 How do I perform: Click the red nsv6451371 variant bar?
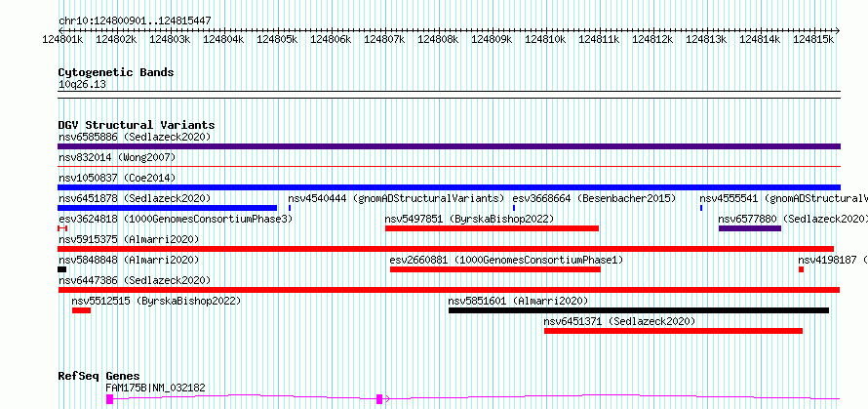[673, 331]
